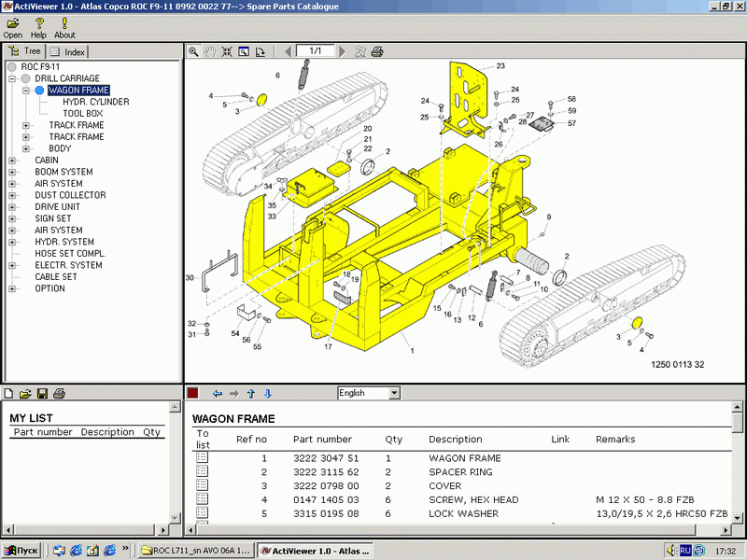
Task: Select the zoom-in magnifier tool
Action: pos(193,51)
